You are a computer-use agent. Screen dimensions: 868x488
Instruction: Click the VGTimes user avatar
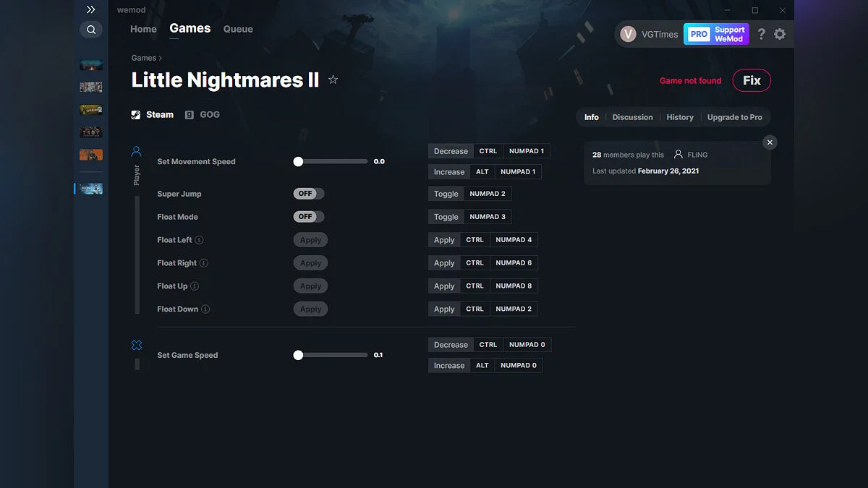627,34
